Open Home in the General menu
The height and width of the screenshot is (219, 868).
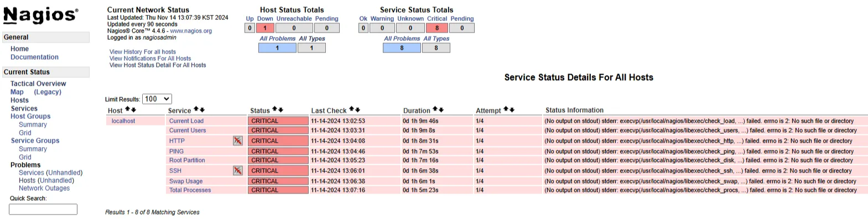[x=19, y=49]
